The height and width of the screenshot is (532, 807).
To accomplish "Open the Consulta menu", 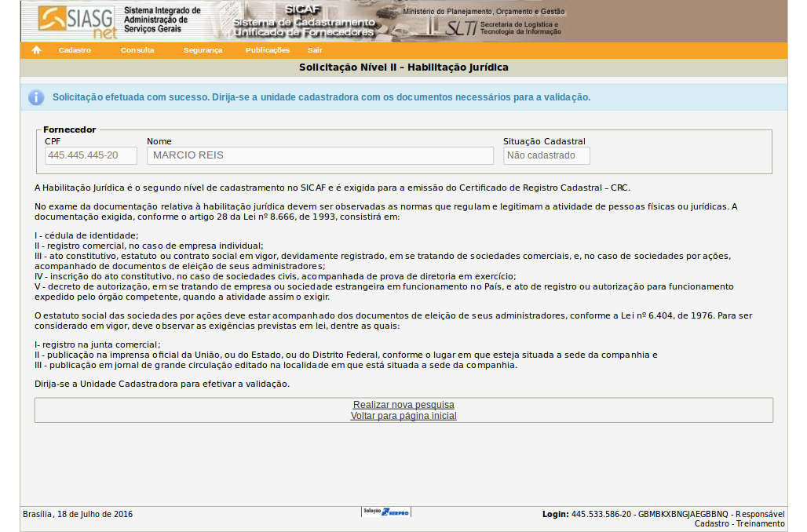I will coord(137,50).
